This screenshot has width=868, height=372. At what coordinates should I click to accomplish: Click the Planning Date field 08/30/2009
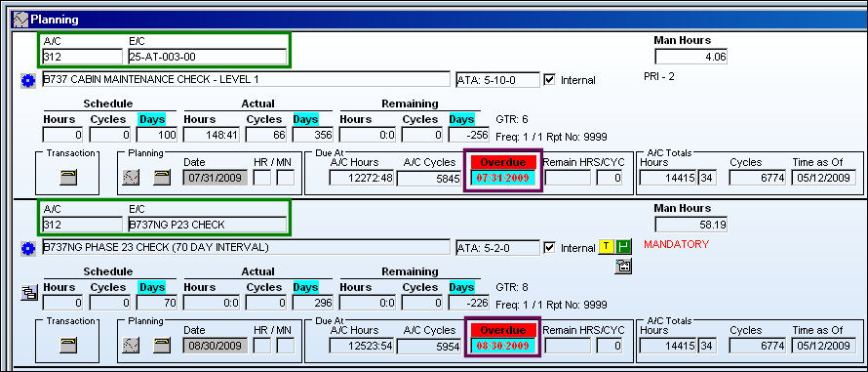(216, 346)
